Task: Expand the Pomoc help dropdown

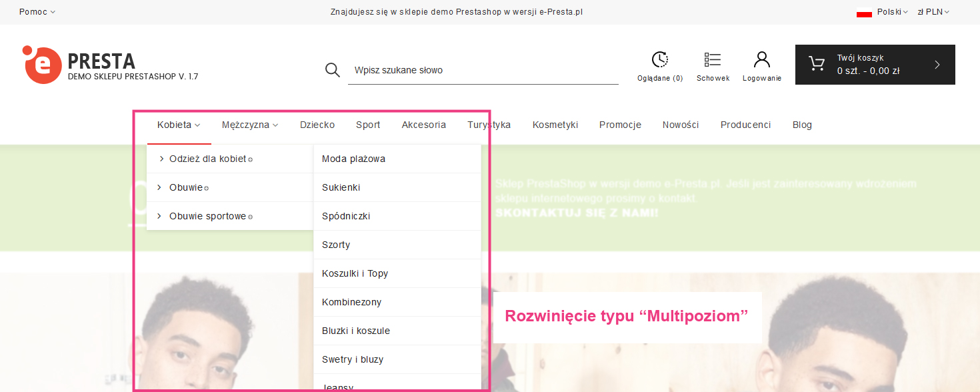Action: (x=37, y=12)
